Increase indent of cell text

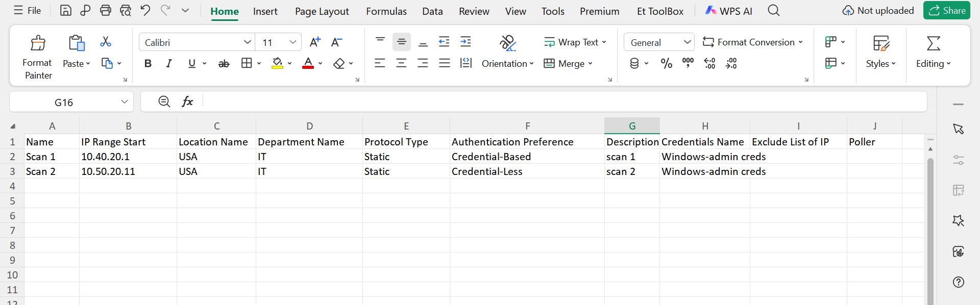465,42
